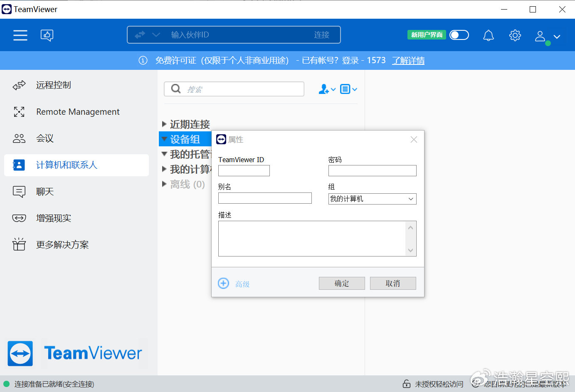Expand the account dropdown chevron
The image size is (575, 392).
[557, 37]
